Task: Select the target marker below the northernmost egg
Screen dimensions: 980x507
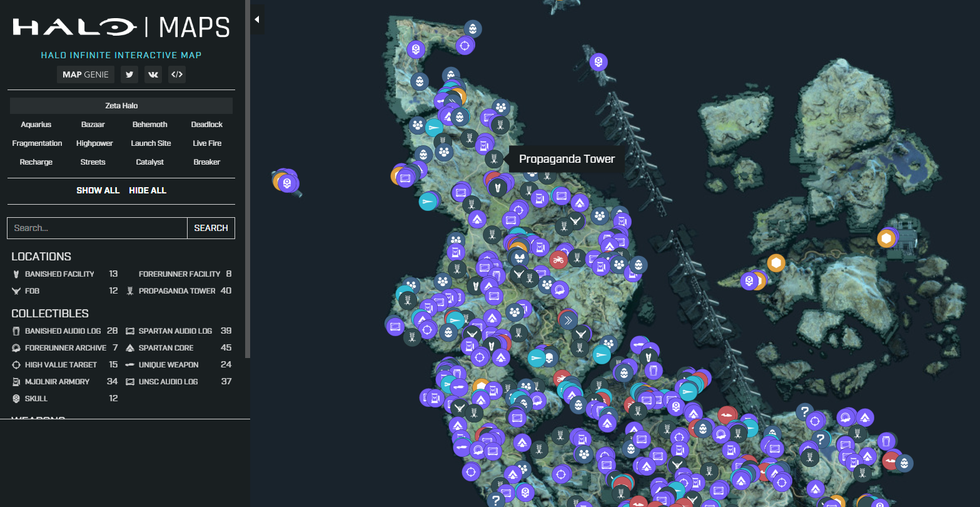Action: tap(464, 45)
